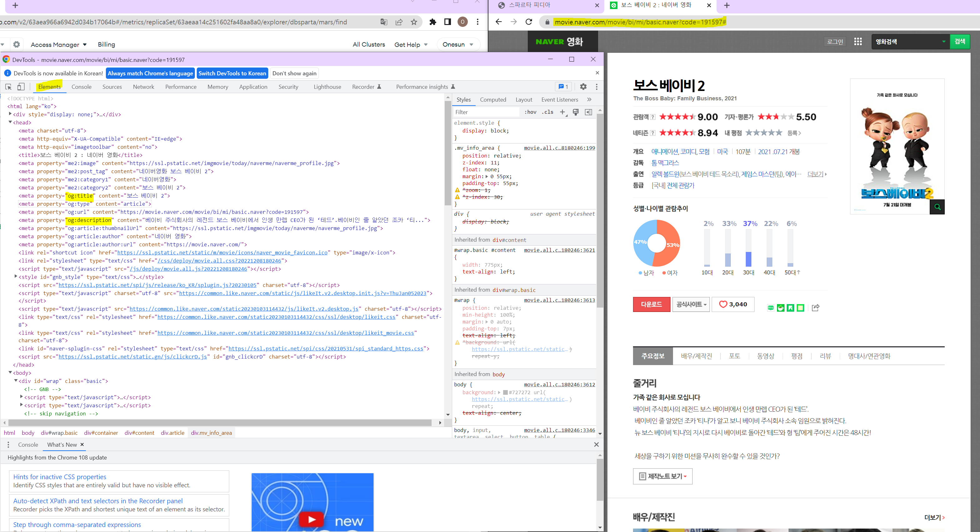The width and height of the screenshot is (980, 532).
Task: Switch to the DevTools Console tab
Action: click(x=82, y=87)
